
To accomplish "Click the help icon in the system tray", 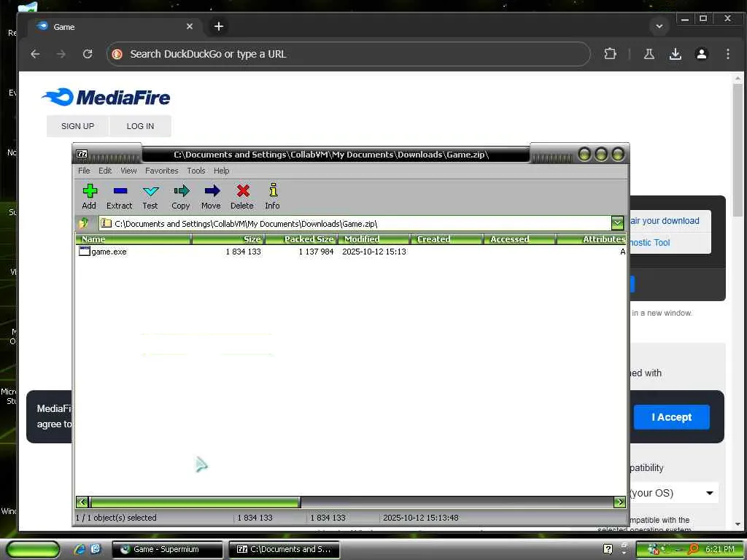I will click(608, 549).
